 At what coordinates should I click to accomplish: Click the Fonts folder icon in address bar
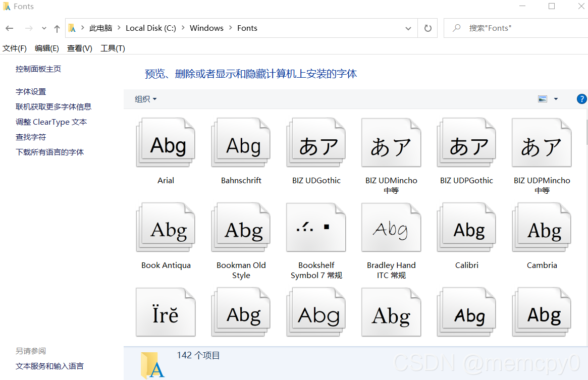pos(72,28)
